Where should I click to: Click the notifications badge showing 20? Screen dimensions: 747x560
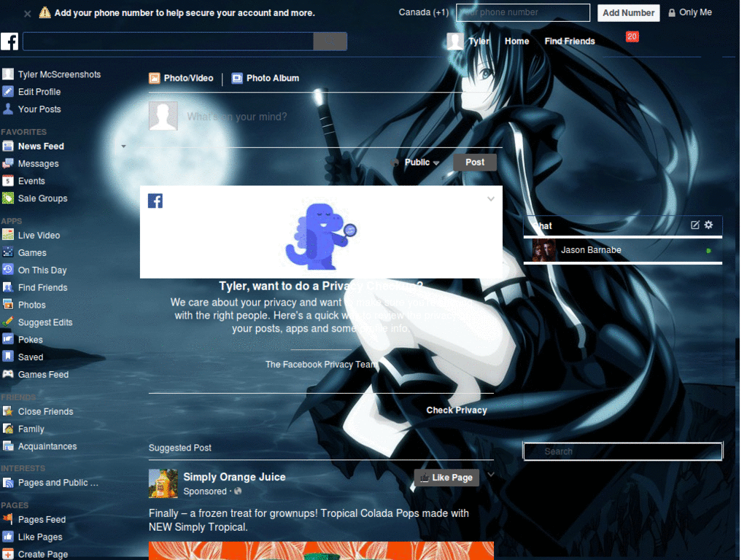click(632, 36)
